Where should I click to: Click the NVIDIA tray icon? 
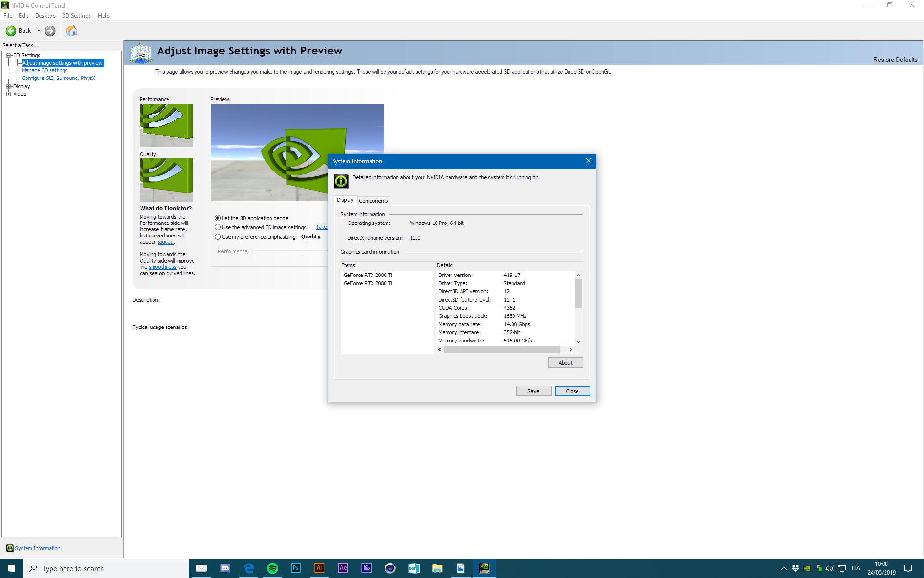pyautogui.click(x=807, y=568)
